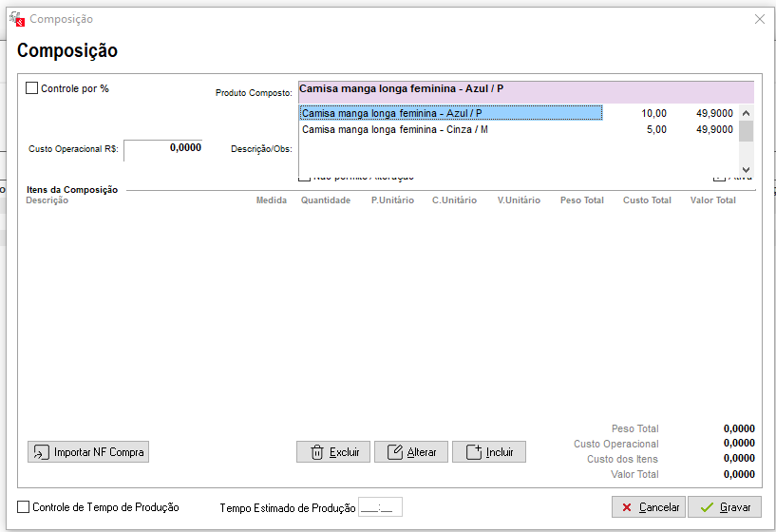Screen dimensions: 776x532
Task: Click the Quantidade column header
Action: point(325,200)
